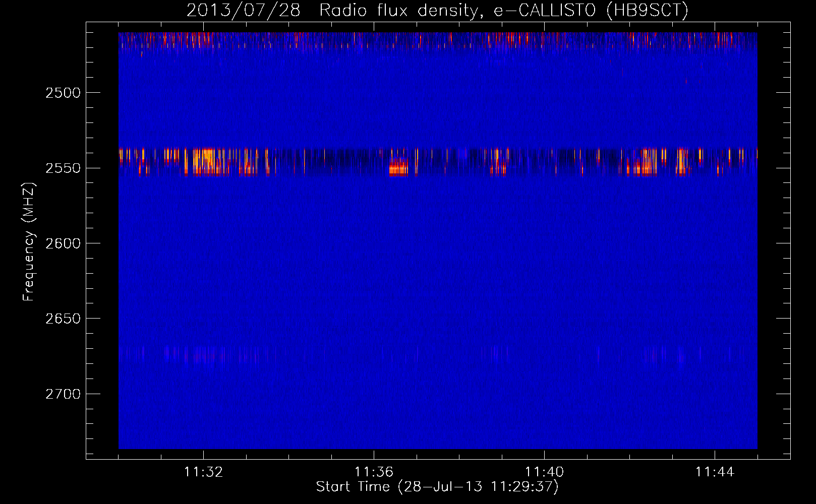Click the 11:40 time tick label
This screenshot has height=504, width=816.
point(545,472)
